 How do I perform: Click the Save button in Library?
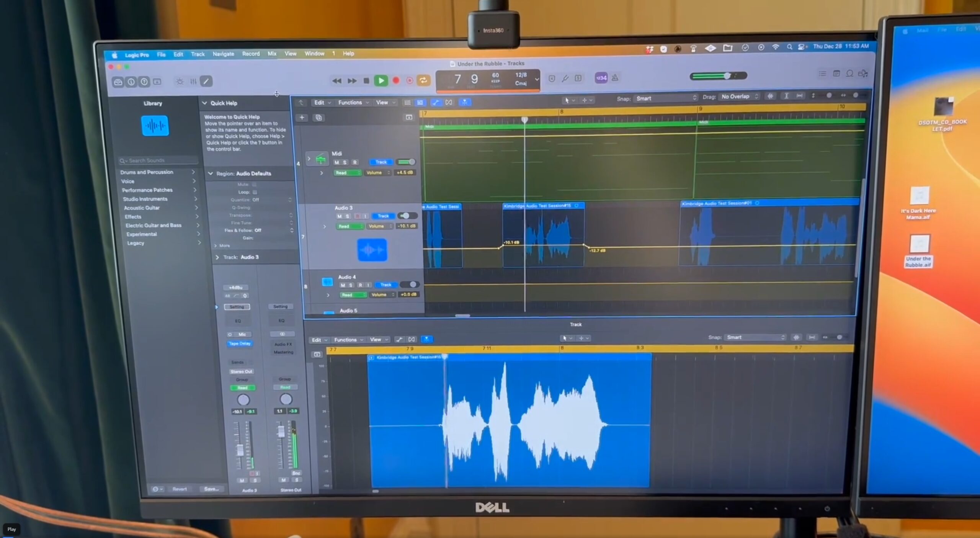[211, 489]
